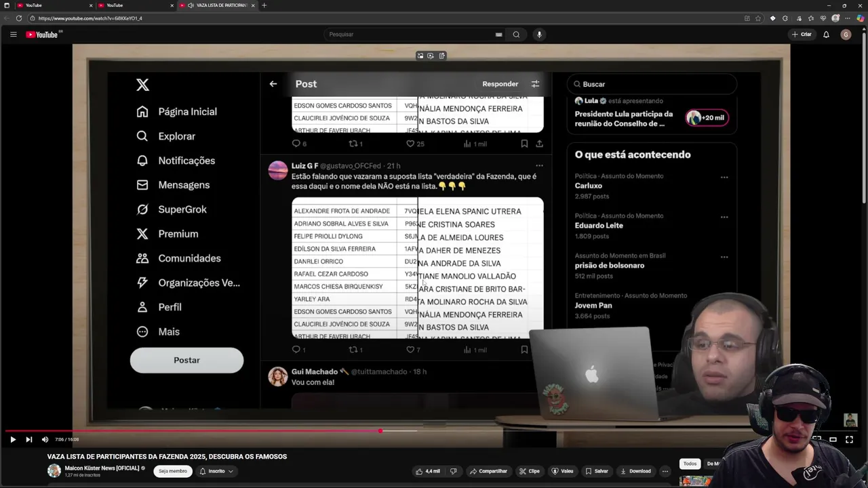Close the first YouTube tab

click(90, 5)
